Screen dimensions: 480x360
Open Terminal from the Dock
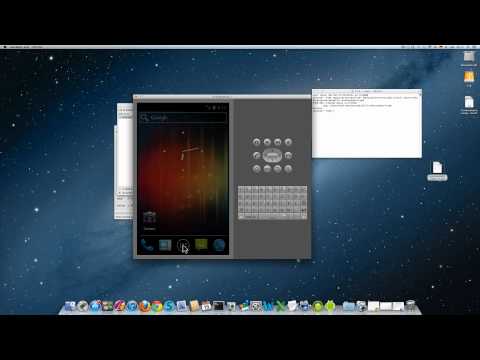pos(219,306)
